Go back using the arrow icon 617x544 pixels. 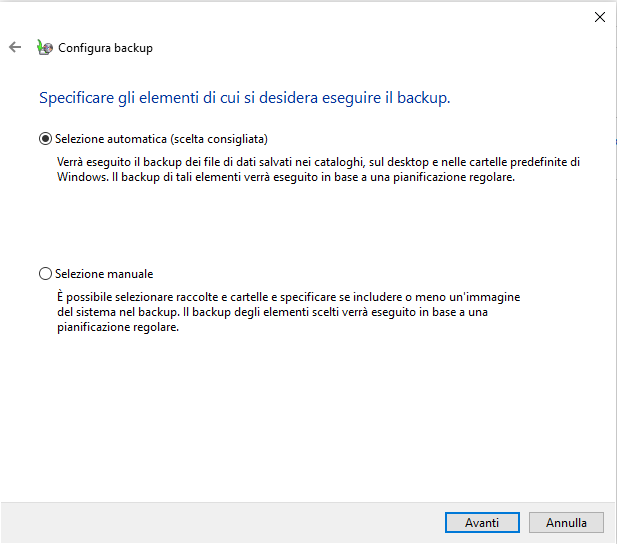pos(14,47)
